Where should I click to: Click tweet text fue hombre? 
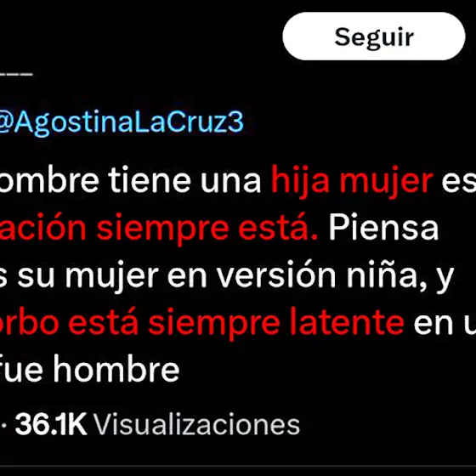89,370
